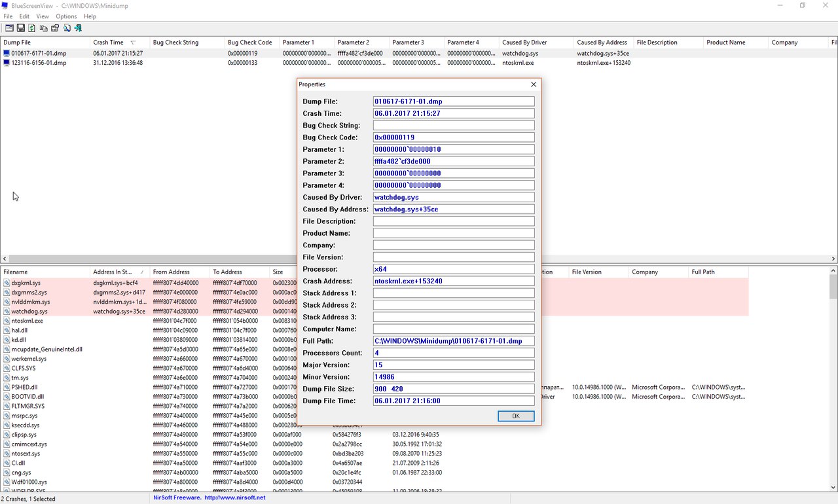The width and height of the screenshot is (838, 504).
Task: Click the file icon beside hal.dll
Action: 7,331
